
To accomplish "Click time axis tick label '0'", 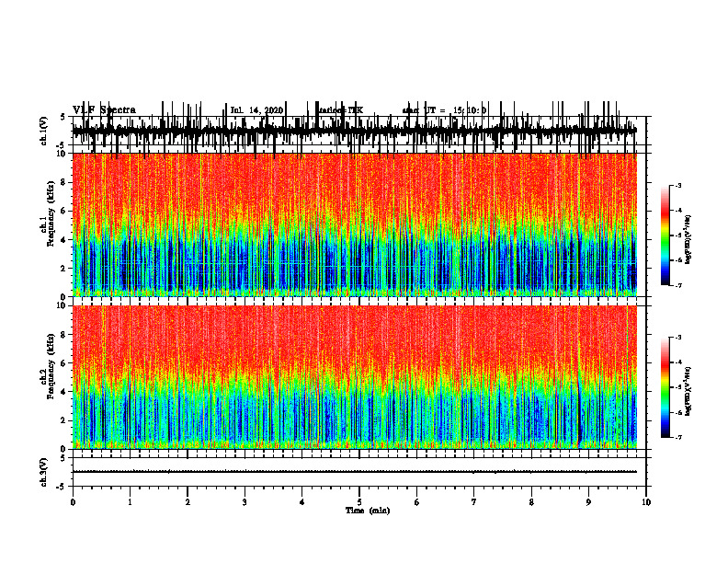I will click(x=73, y=502).
